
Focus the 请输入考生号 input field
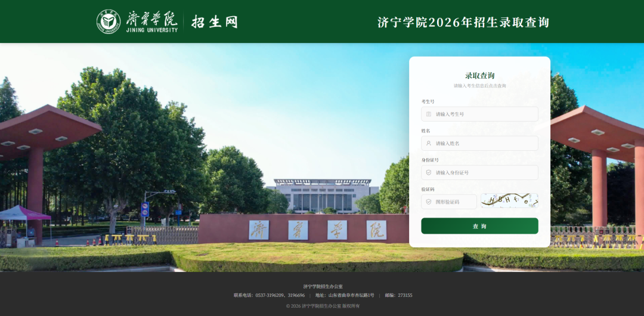[479, 114]
